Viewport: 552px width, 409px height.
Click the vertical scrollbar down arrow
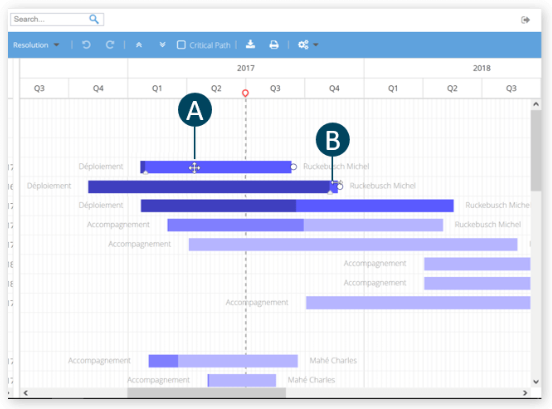[x=536, y=382]
